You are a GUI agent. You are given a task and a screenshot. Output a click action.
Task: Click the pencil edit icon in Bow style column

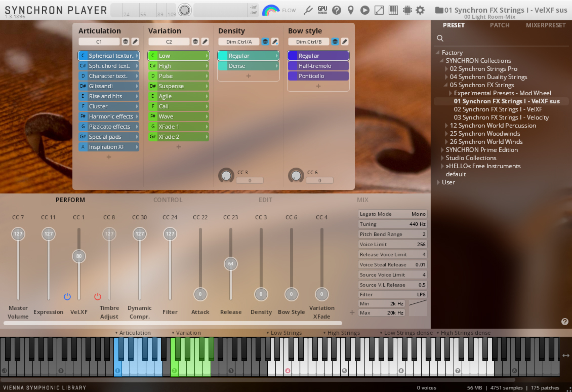pyautogui.click(x=344, y=42)
